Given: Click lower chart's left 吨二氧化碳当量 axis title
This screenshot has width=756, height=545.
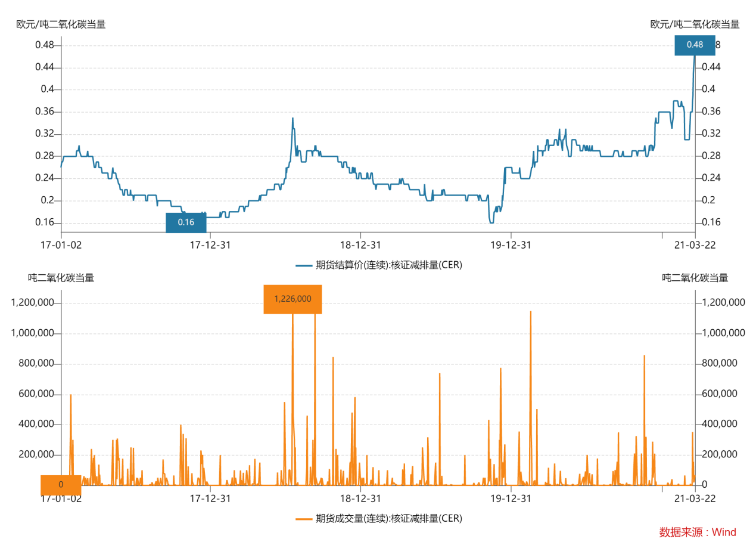Looking at the screenshot, I should (x=61, y=278).
